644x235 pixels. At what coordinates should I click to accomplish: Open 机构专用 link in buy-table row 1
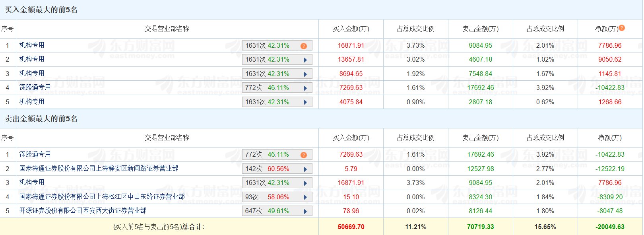(32, 45)
